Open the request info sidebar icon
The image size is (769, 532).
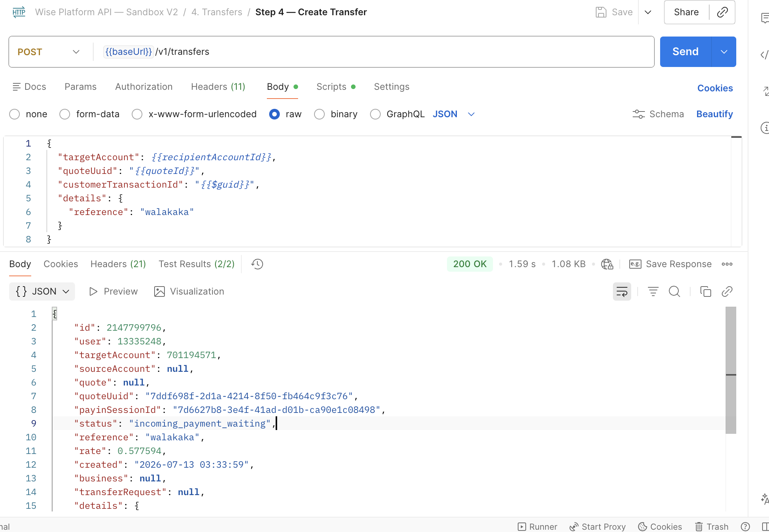click(x=764, y=128)
